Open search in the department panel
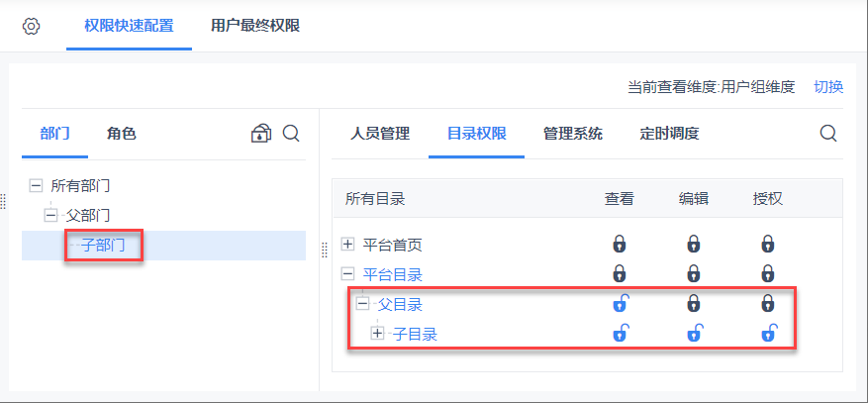The width and height of the screenshot is (868, 403). (291, 134)
